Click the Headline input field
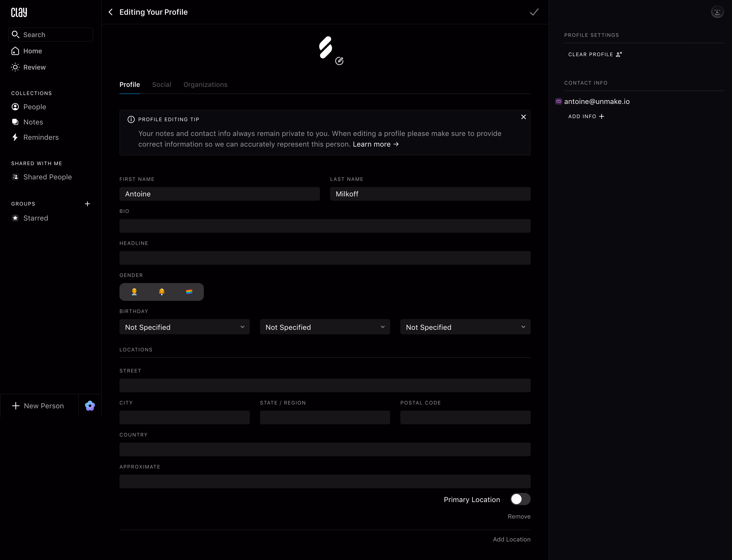The height and width of the screenshot is (560, 732). 325,258
